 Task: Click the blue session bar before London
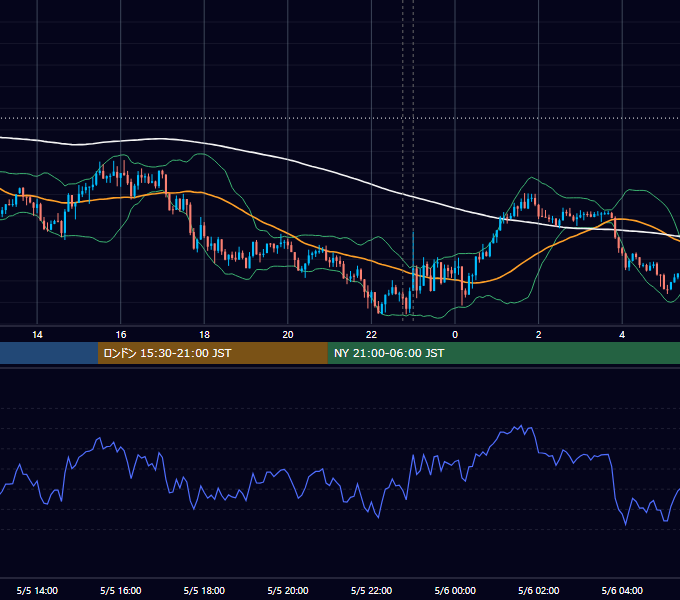point(49,353)
